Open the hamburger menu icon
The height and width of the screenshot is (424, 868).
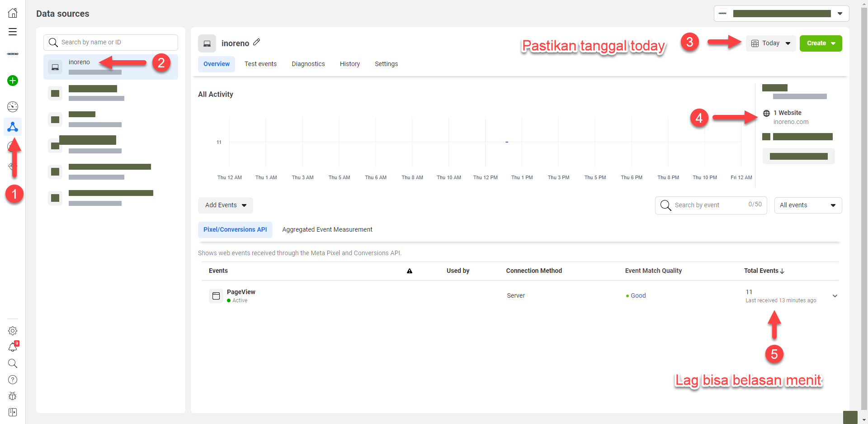[13, 32]
